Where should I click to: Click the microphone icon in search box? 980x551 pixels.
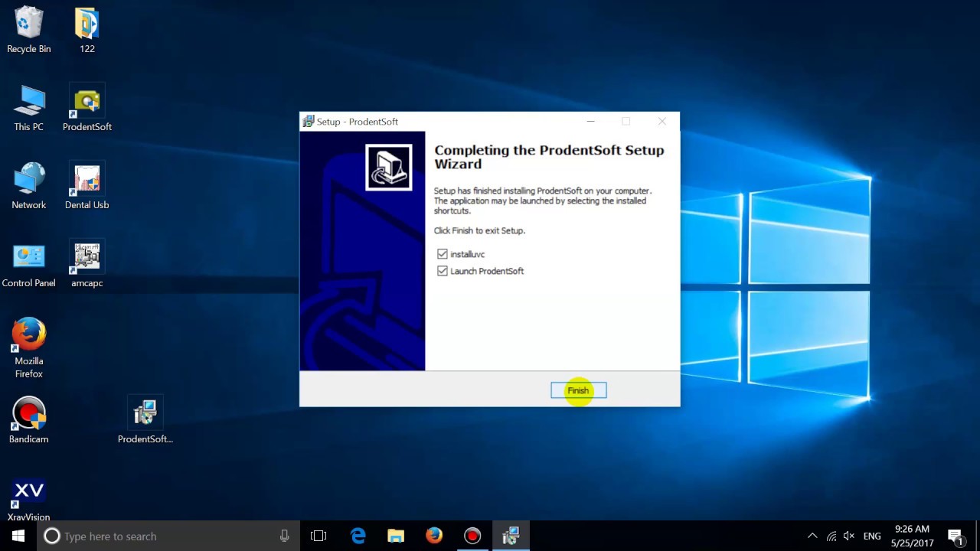tap(285, 536)
